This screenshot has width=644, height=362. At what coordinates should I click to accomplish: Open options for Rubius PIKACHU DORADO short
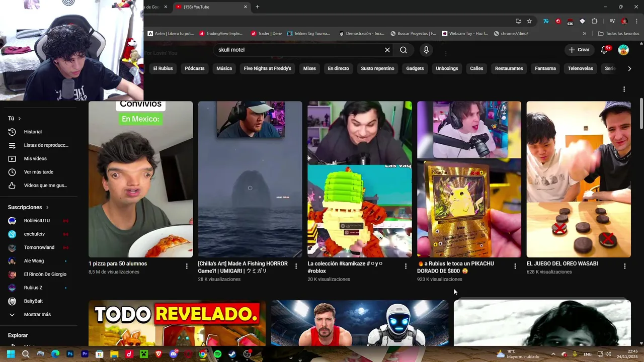(515, 266)
